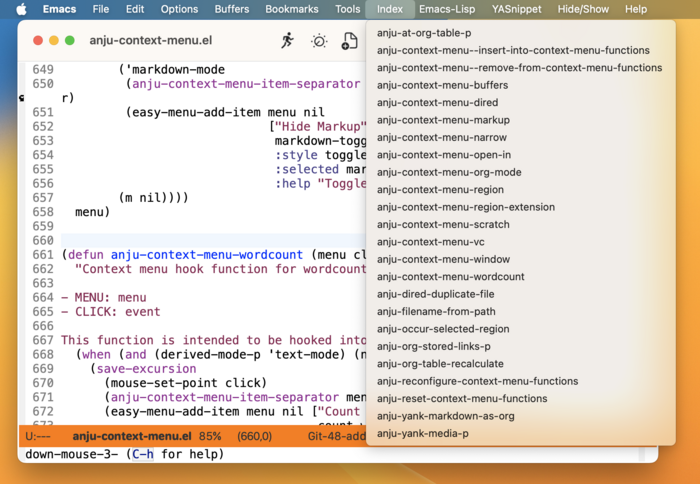Jump to anju-at-org-table-p

click(x=521, y=33)
